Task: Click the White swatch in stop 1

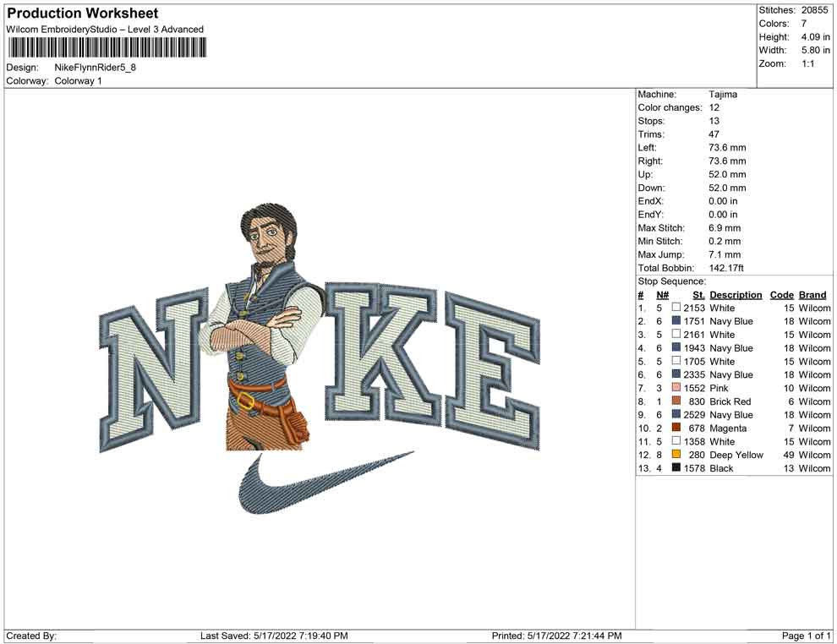Action: [x=676, y=308]
